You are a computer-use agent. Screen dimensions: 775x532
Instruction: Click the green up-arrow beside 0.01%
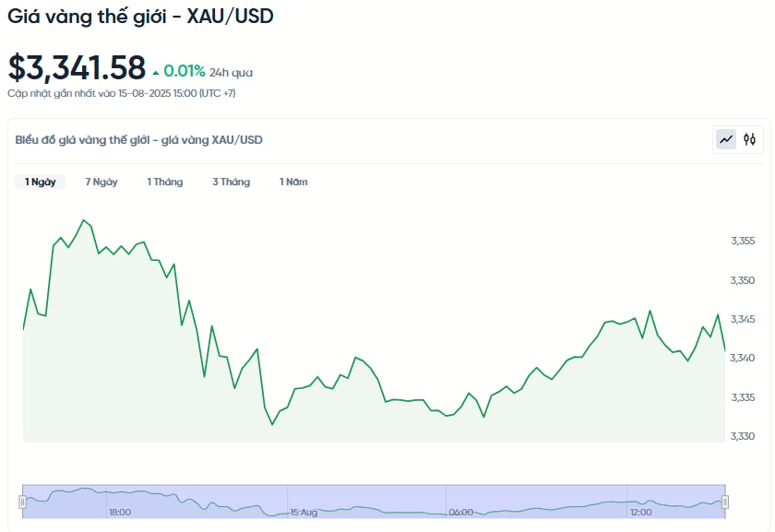(156, 73)
